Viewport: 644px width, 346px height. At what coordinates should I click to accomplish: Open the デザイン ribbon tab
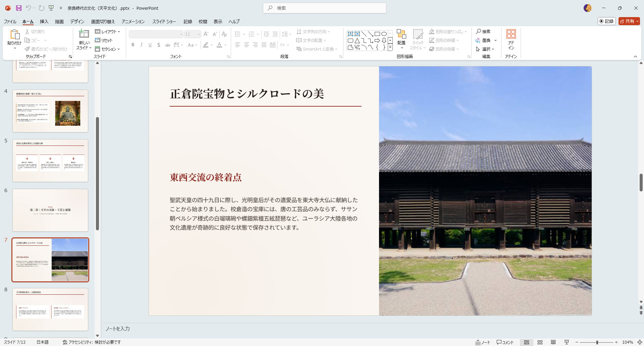pos(77,21)
